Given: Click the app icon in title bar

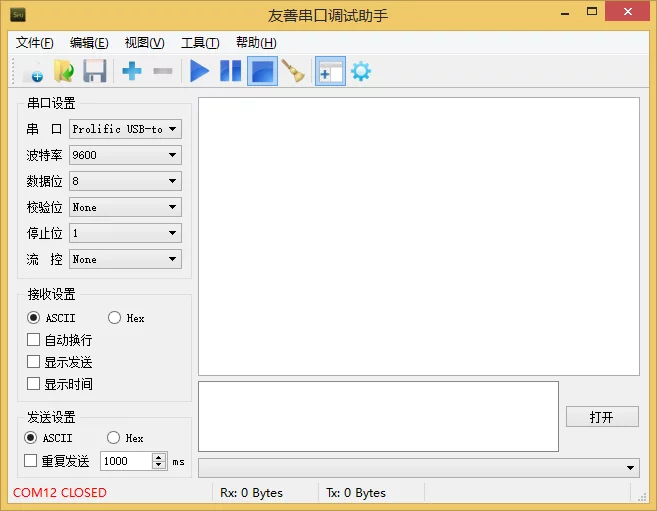Looking at the screenshot, I should click(x=18, y=15).
